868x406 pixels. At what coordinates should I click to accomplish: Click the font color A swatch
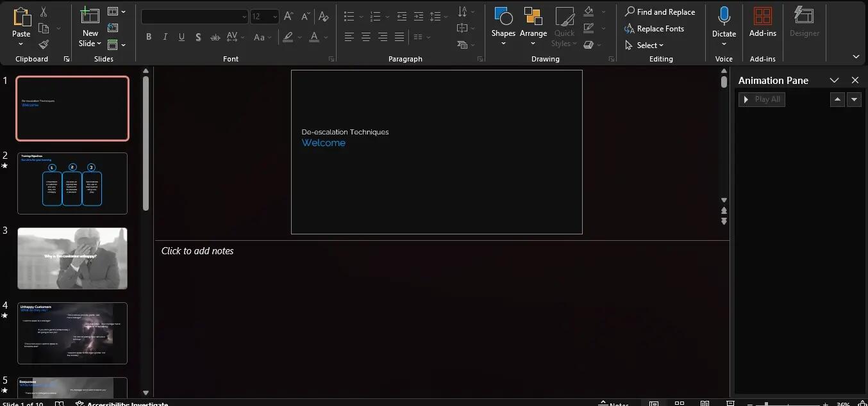point(314,37)
